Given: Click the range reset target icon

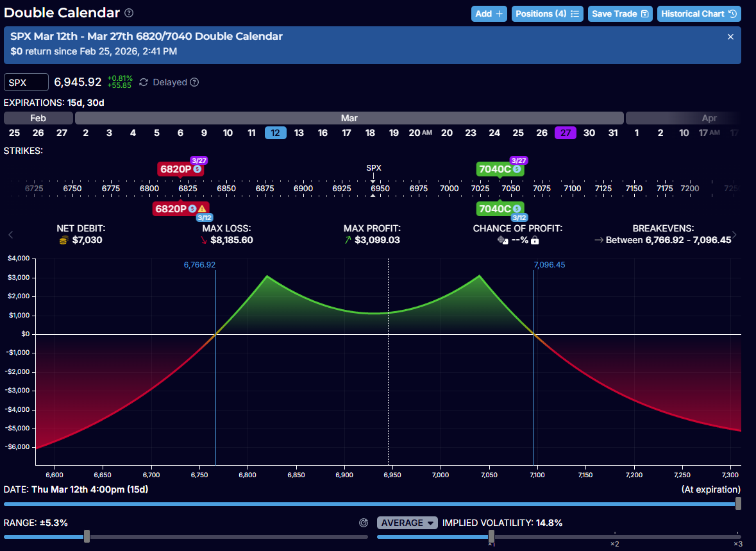Looking at the screenshot, I should pos(364,523).
